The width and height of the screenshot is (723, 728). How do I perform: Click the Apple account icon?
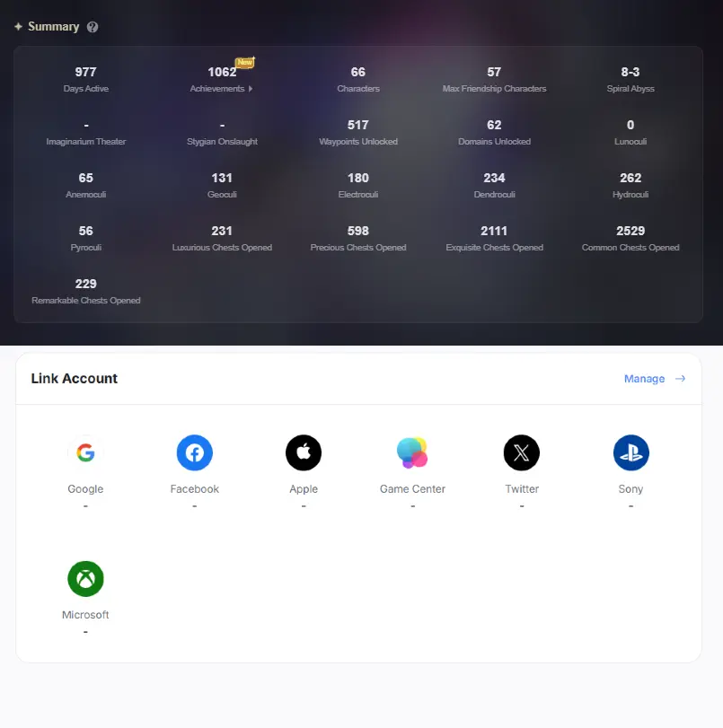click(x=304, y=452)
